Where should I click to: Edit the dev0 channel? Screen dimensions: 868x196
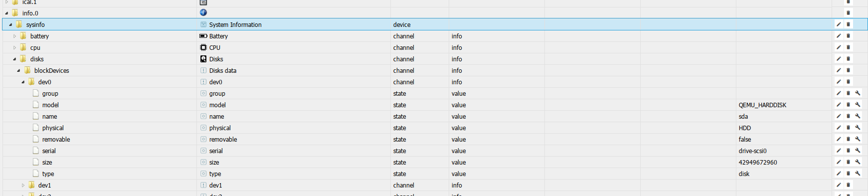839,82
